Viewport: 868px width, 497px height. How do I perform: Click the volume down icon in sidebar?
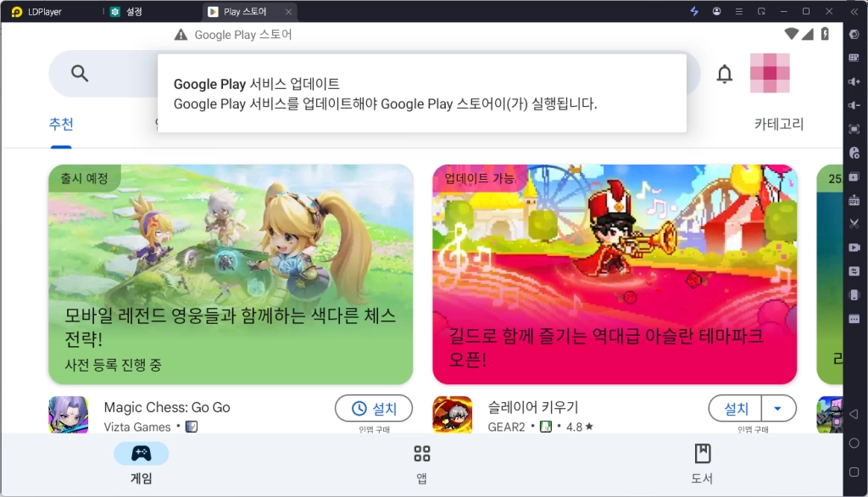point(854,105)
